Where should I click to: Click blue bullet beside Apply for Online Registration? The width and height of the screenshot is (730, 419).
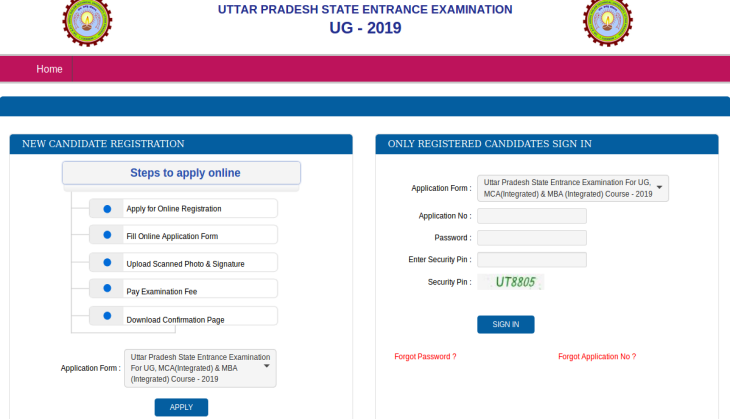pos(107,209)
